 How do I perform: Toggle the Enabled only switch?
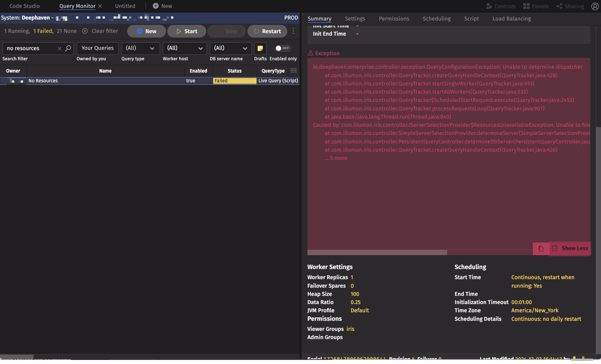(283, 48)
